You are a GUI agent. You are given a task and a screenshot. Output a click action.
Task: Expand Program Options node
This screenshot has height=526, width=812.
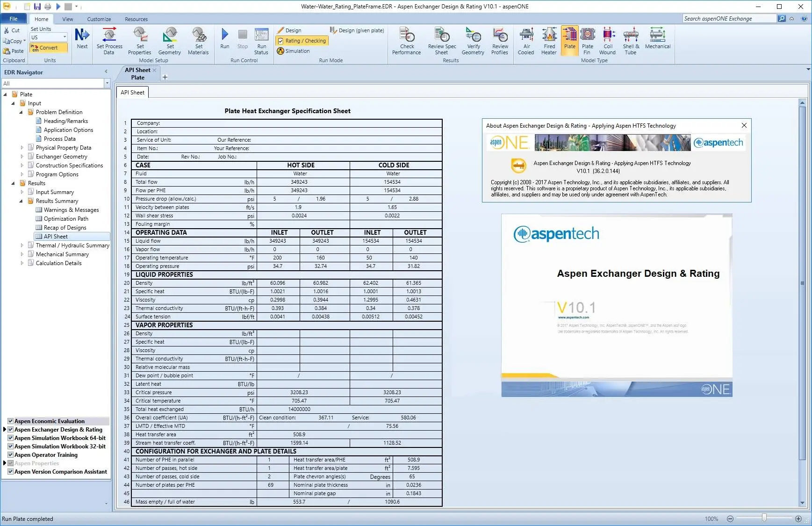pyautogui.click(x=22, y=174)
